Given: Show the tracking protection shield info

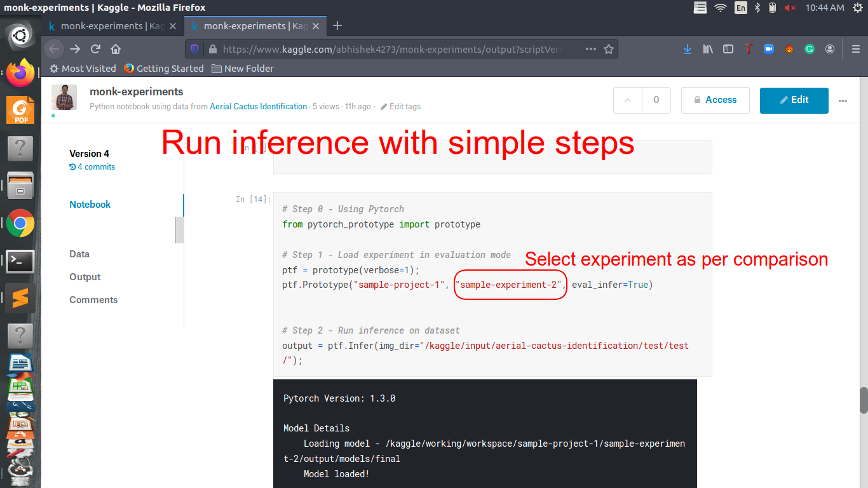Looking at the screenshot, I should point(194,49).
